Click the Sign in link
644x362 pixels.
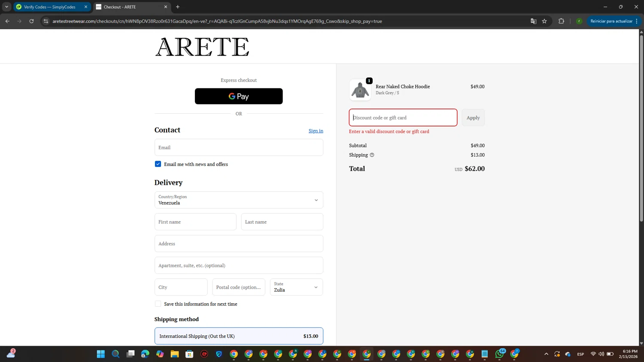[x=316, y=131]
